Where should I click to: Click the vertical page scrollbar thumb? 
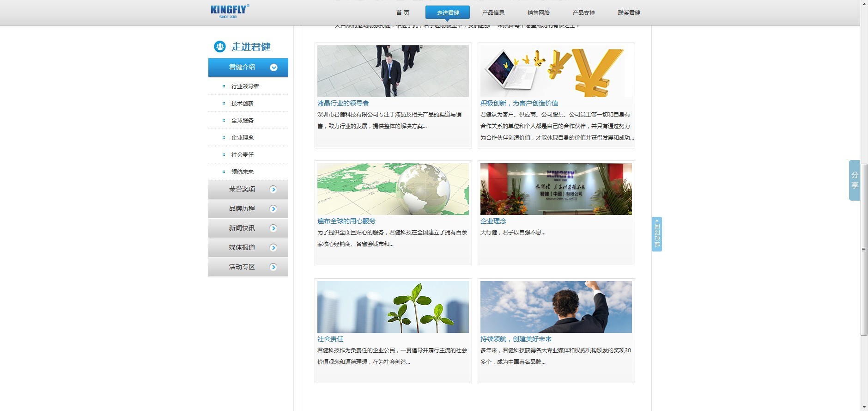pyautogui.click(x=864, y=250)
